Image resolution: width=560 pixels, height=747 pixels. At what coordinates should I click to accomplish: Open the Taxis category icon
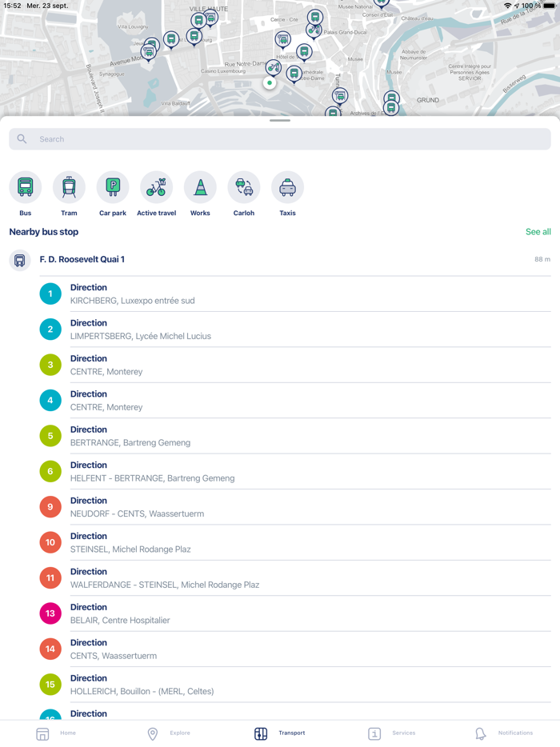click(287, 187)
